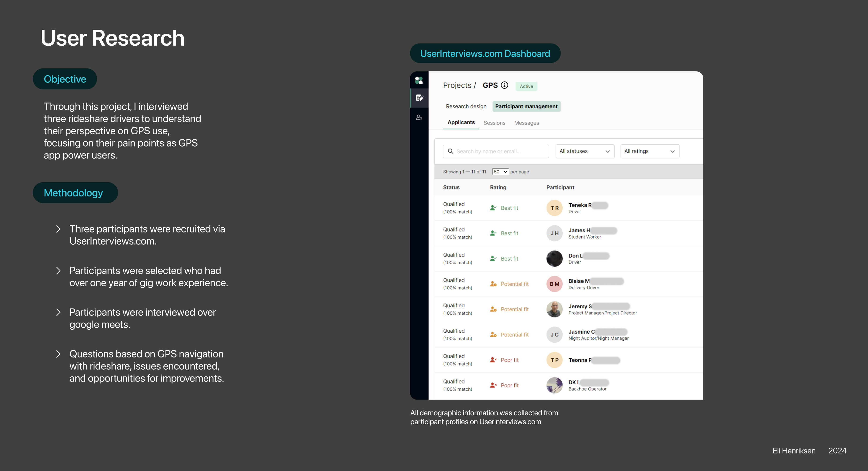
Task: Click Best fit rating icon for James H
Action: [x=493, y=233]
